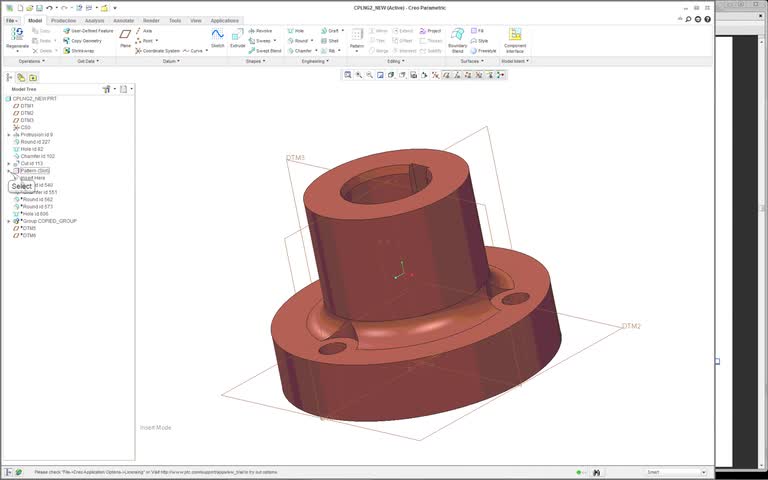Click the Undo icon

point(49,8)
